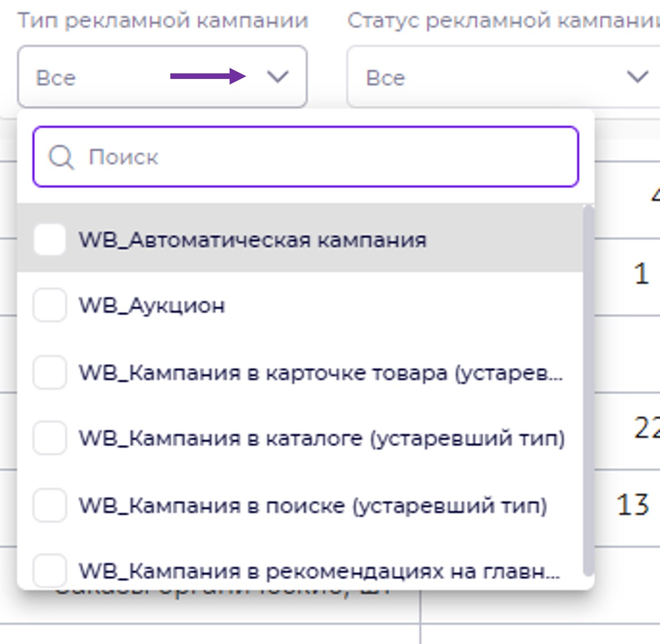Enable checkbox for WB_Кампания в каталоге
The height and width of the screenshot is (644, 660).
tap(50, 438)
